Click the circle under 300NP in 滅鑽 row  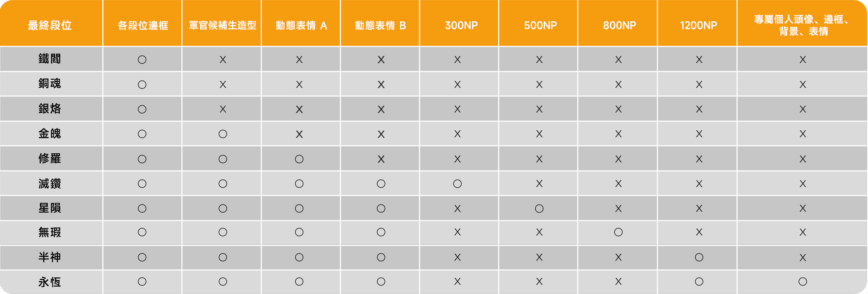point(458,184)
